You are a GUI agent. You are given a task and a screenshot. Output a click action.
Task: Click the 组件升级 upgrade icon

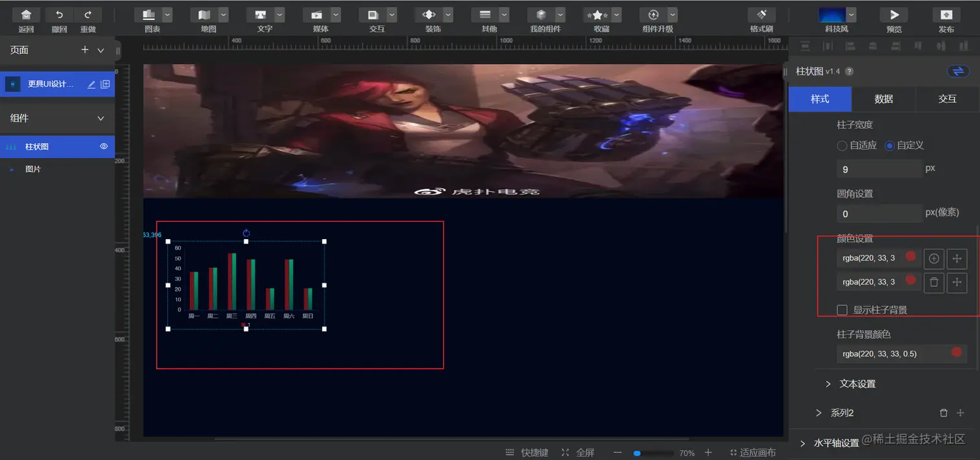click(x=653, y=14)
